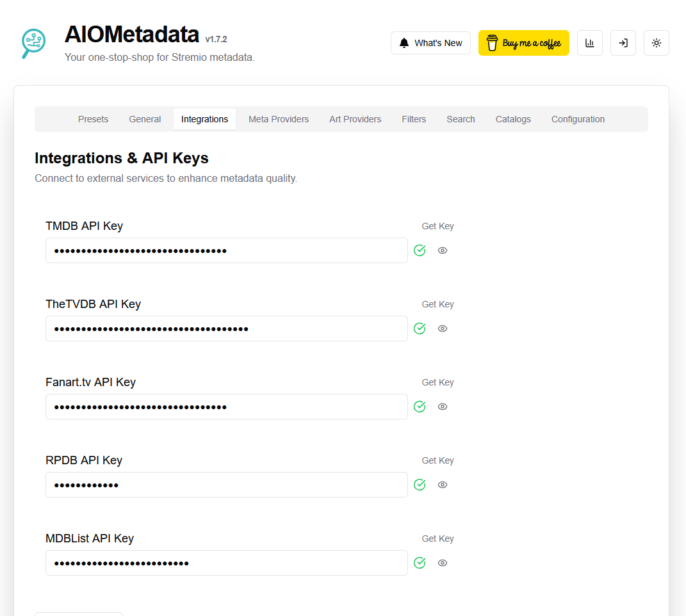
Task: Open the What's New notifications bell
Action: tap(430, 43)
